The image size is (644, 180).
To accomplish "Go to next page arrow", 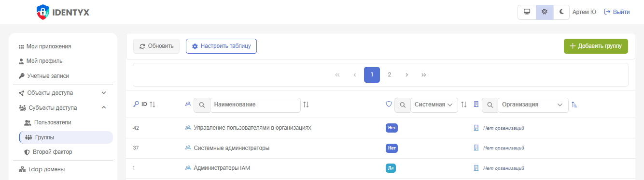I will tap(406, 75).
